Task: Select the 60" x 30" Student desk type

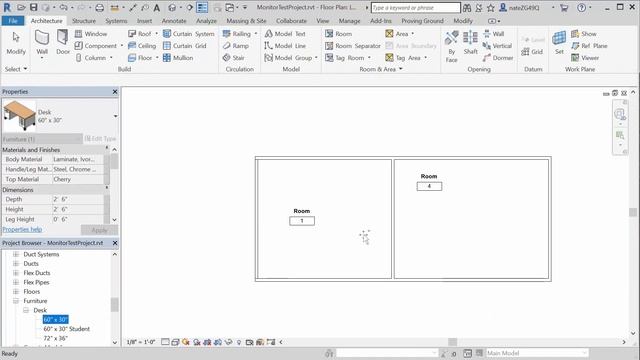Action: [67, 329]
